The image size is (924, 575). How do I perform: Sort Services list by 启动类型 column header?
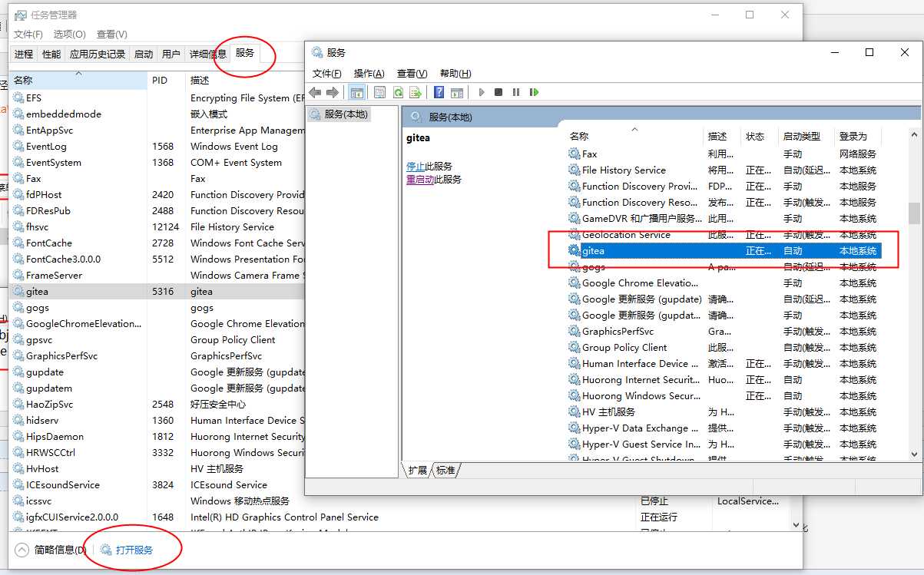[806, 136]
